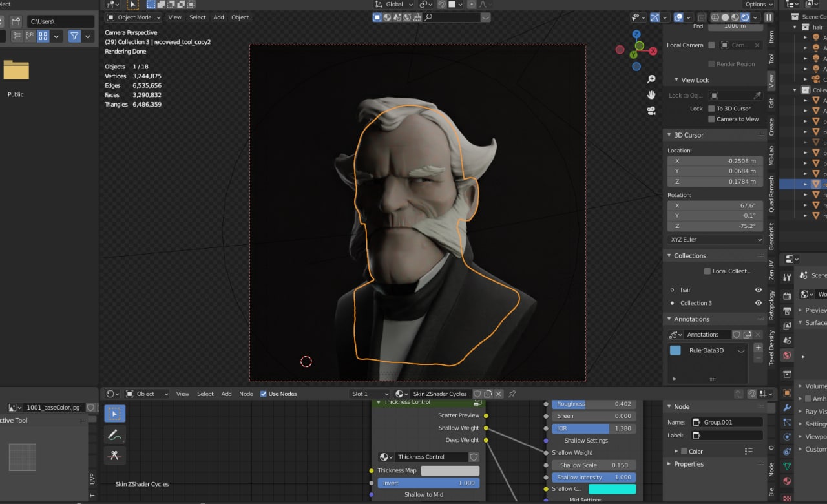
Task: Open the XYZ Euler rotation mode dropdown
Action: [715, 240]
